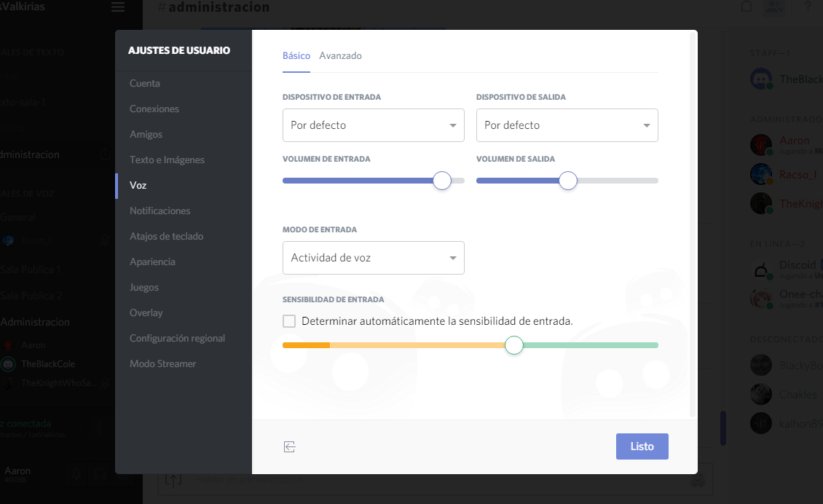This screenshot has width=823, height=504.
Task: Click the input sensitivity slider handle
Action: click(x=514, y=345)
